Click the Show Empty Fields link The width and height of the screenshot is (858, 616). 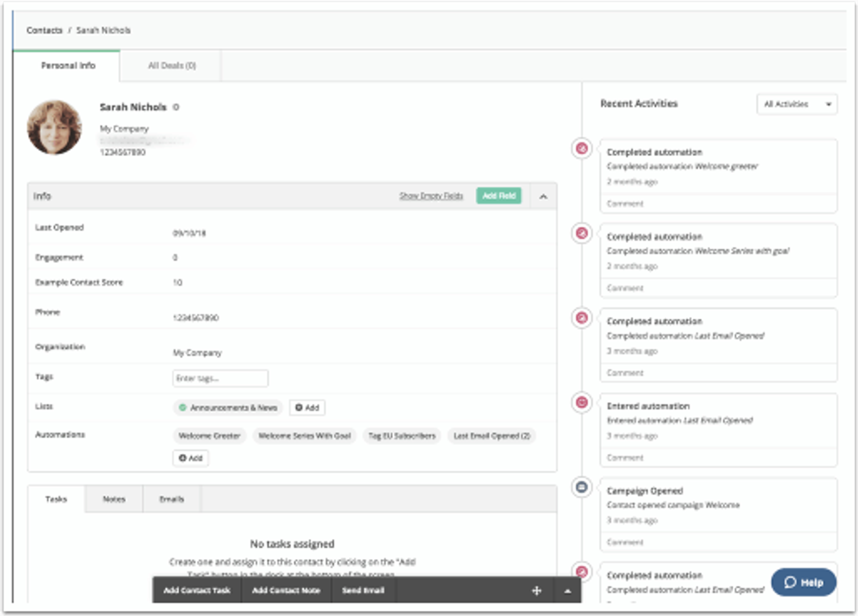pos(431,196)
